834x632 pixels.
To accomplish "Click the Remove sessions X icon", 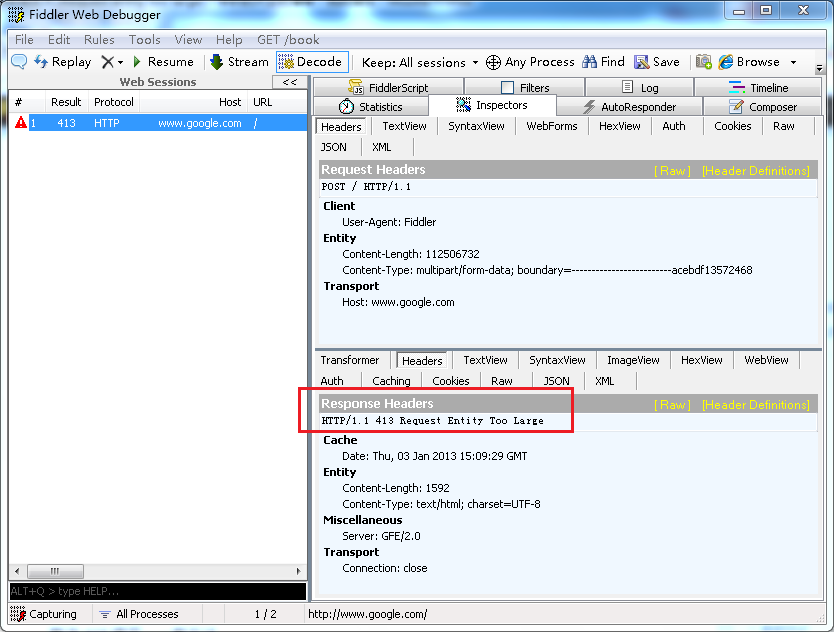I will click(108, 62).
